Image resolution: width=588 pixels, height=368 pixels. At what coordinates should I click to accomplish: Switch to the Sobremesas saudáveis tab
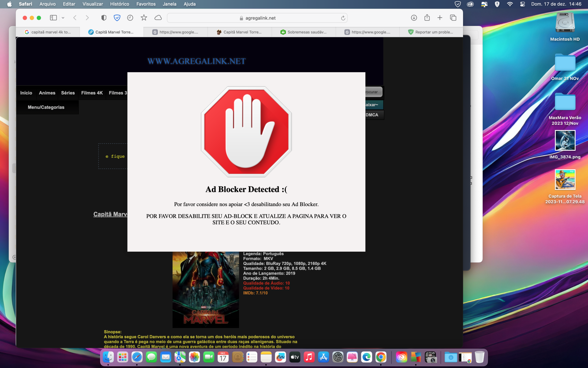pyautogui.click(x=304, y=32)
